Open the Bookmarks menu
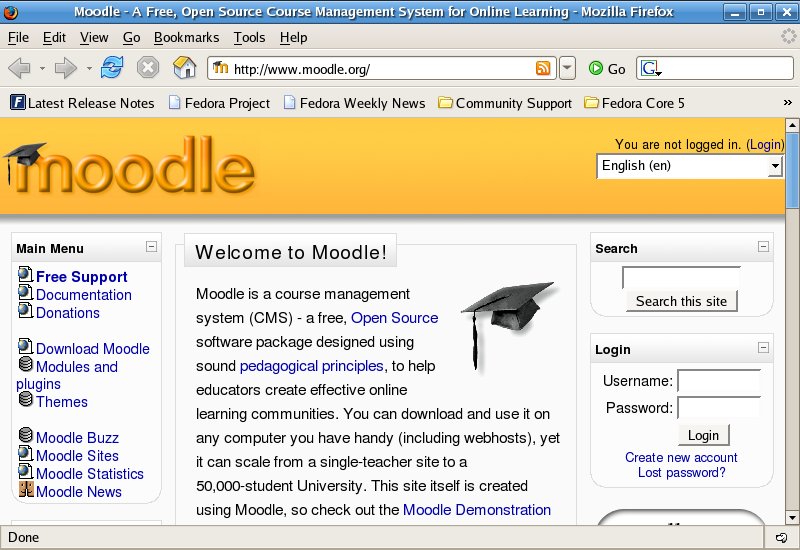 186,37
